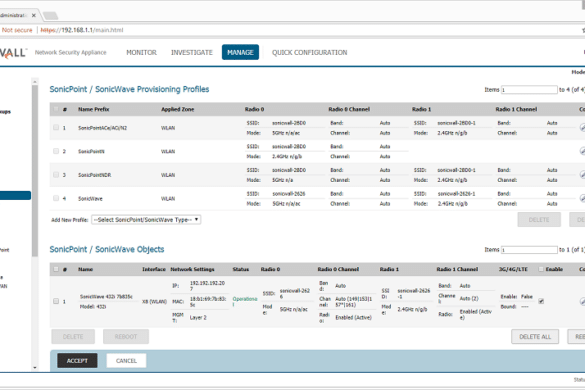Click the Operational status text
This screenshot has width=585, height=390.
pyautogui.click(x=245, y=301)
